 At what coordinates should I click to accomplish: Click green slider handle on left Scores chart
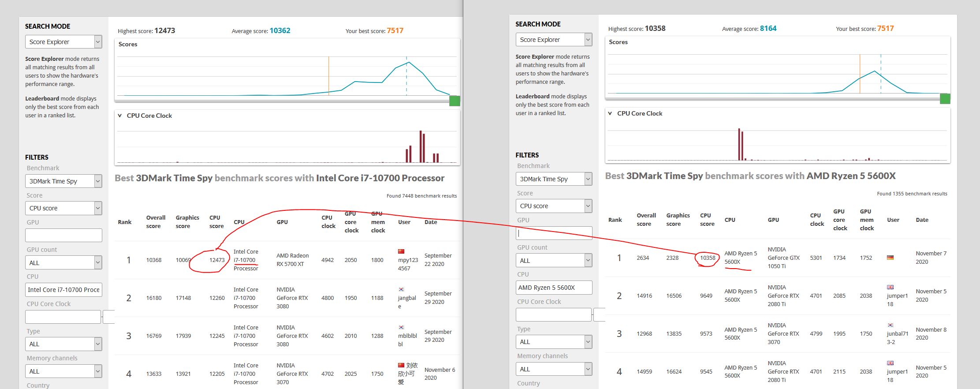pos(455,101)
